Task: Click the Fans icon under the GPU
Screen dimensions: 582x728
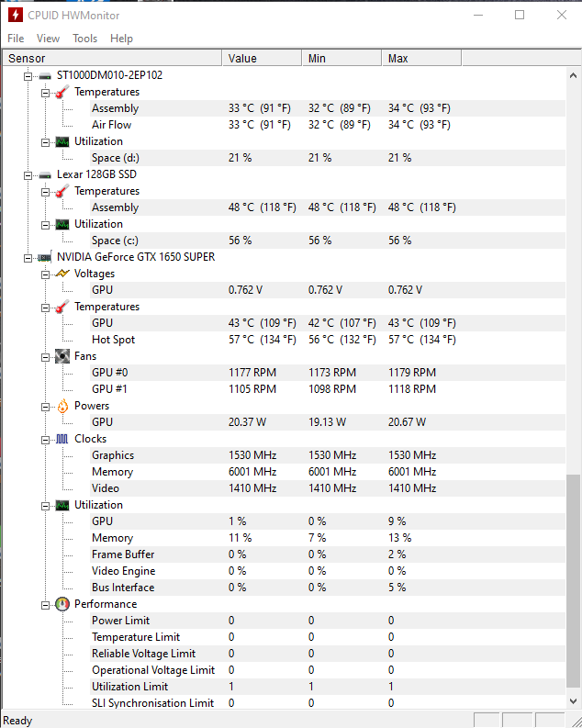Action: coord(62,356)
